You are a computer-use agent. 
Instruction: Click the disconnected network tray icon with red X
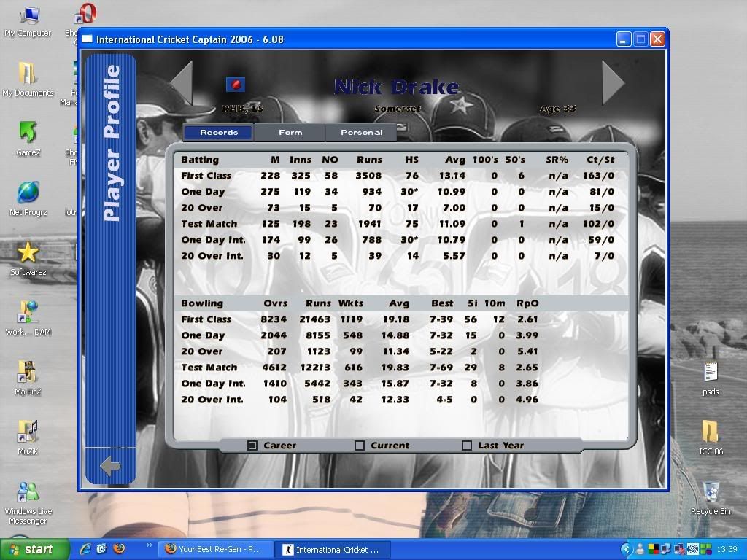(x=679, y=550)
